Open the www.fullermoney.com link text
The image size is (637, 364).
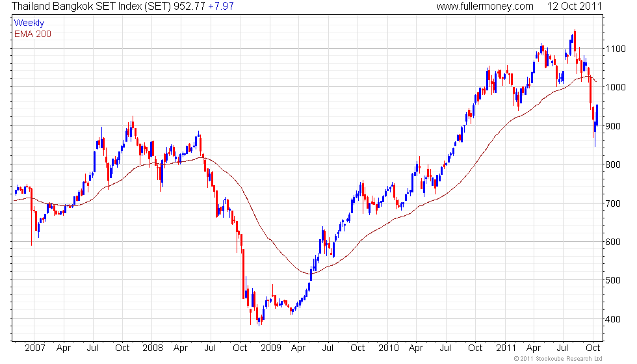pos(485,6)
